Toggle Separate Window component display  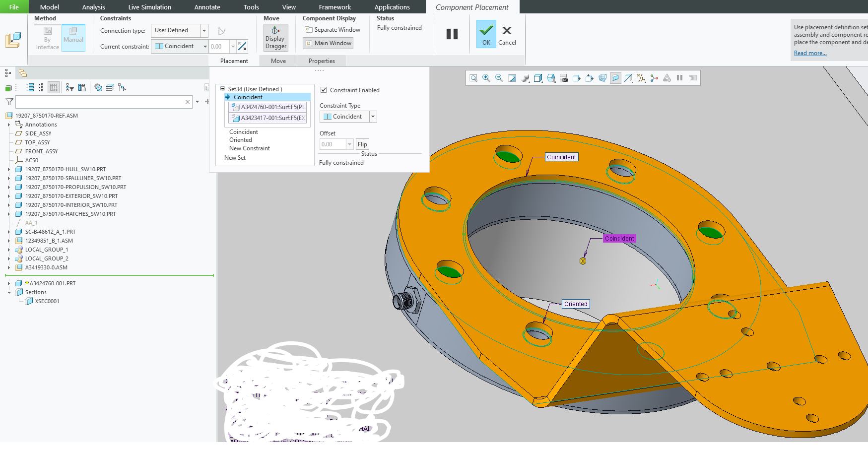tap(332, 30)
